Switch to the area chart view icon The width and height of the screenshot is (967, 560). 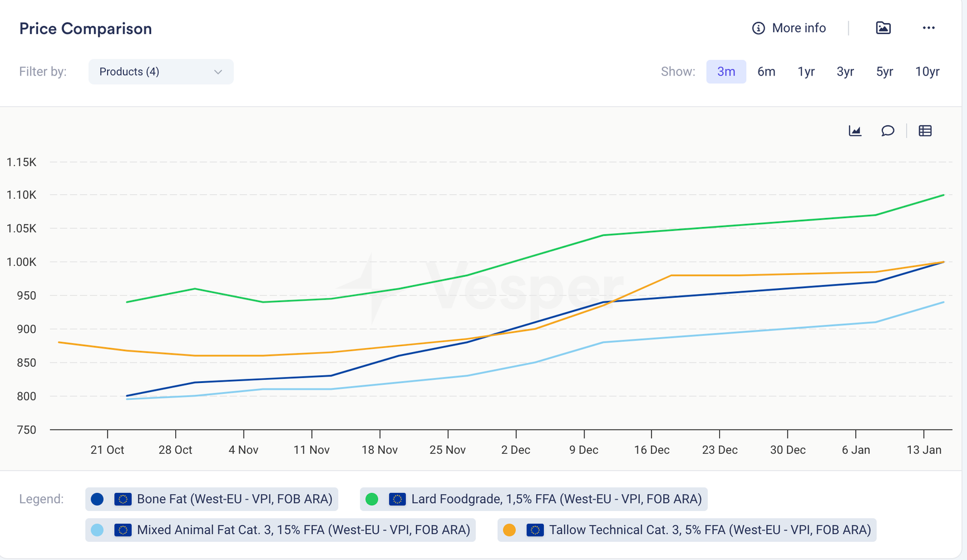[855, 131]
